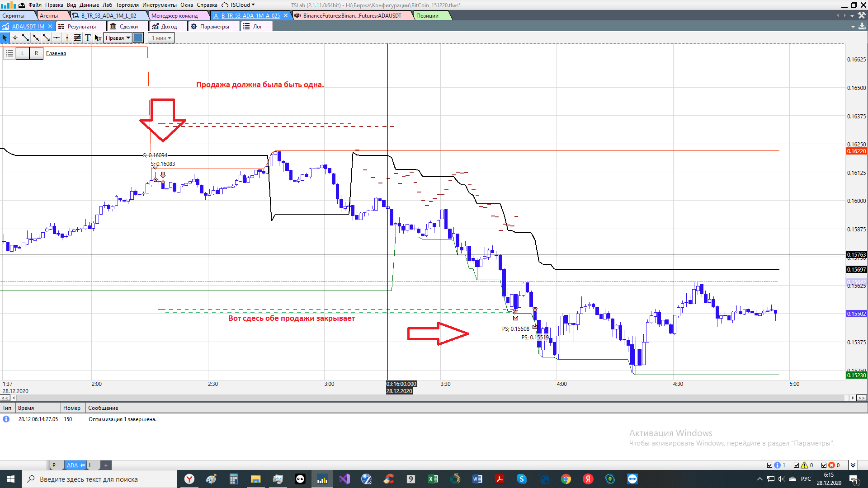
Task: Select the crosshair cursor tool
Action: [x=15, y=38]
